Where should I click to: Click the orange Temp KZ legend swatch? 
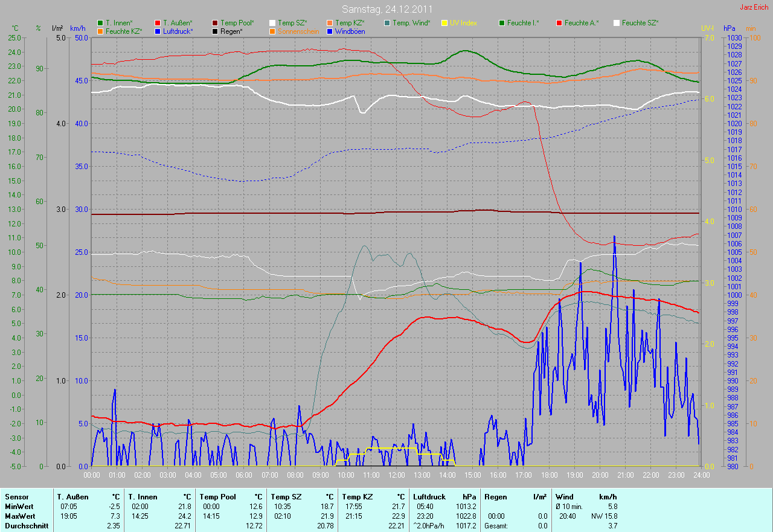click(x=330, y=23)
